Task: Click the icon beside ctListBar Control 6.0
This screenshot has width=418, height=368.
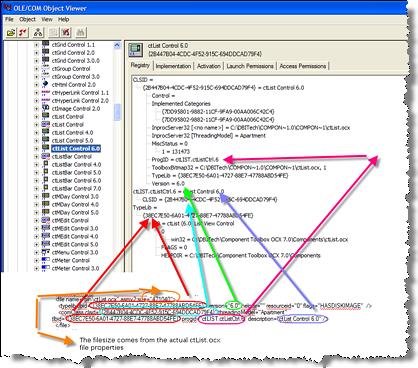Action: click(46, 181)
